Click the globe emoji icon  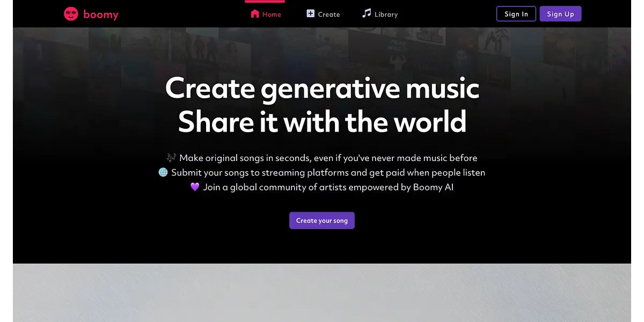(163, 172)
